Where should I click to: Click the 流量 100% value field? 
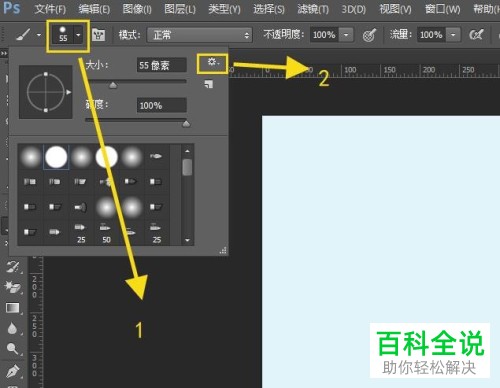(431, 35)
